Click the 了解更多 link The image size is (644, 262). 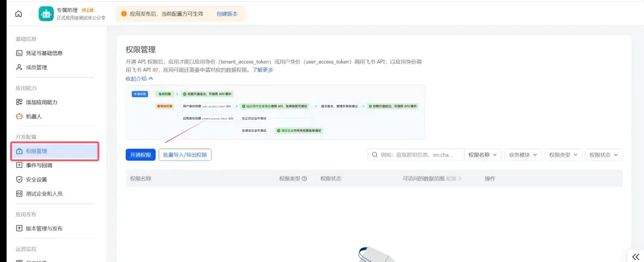[x=262, y=70]
